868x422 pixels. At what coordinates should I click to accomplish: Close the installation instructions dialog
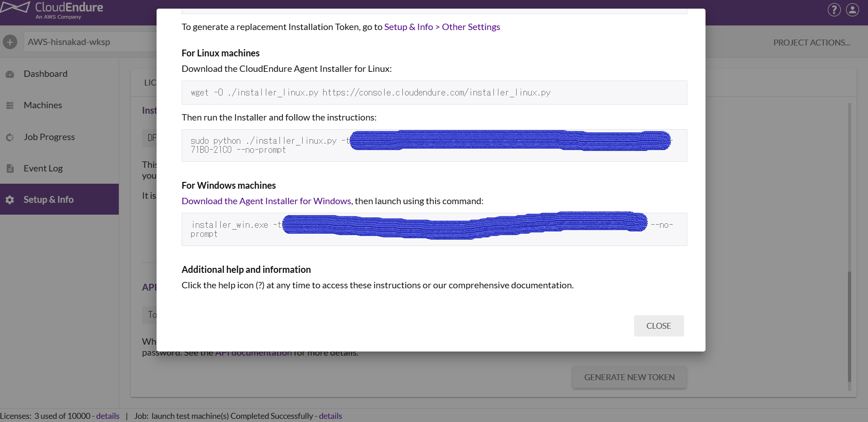tap(659, 326)
